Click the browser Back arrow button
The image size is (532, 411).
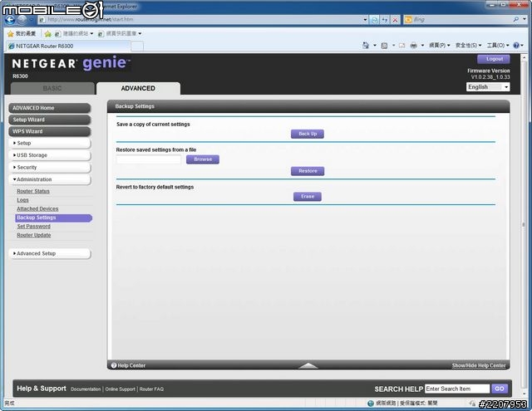pos(10,20)
